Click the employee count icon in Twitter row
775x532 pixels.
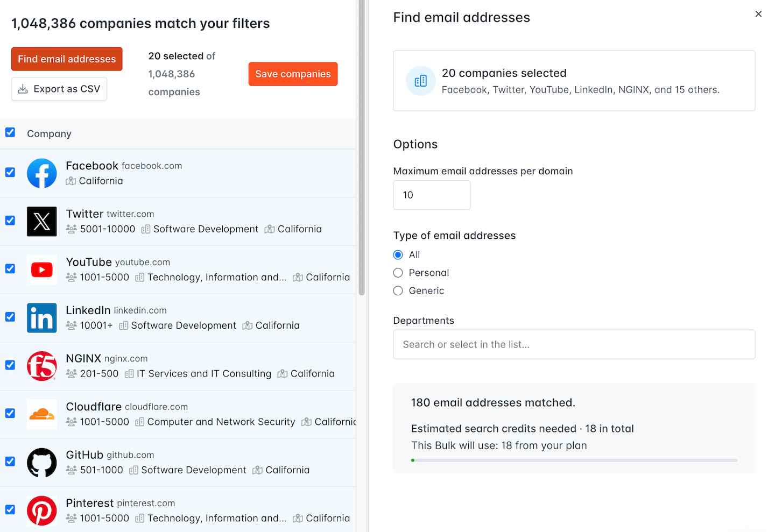(x=71, y=229)
